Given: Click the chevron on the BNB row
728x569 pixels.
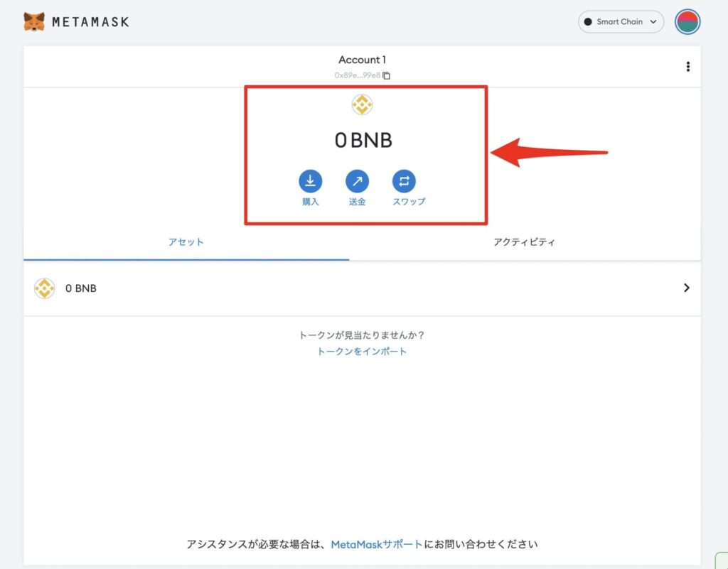Looking at the screenshot, I should pos(687,288).
